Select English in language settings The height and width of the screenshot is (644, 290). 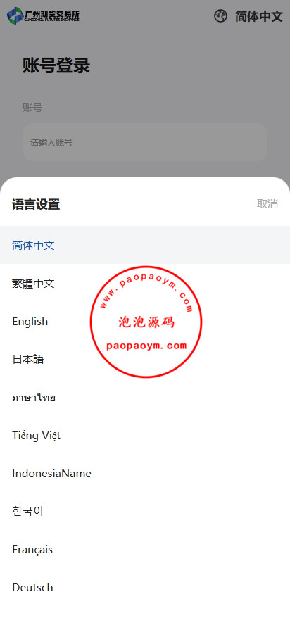tap(145, 321)
